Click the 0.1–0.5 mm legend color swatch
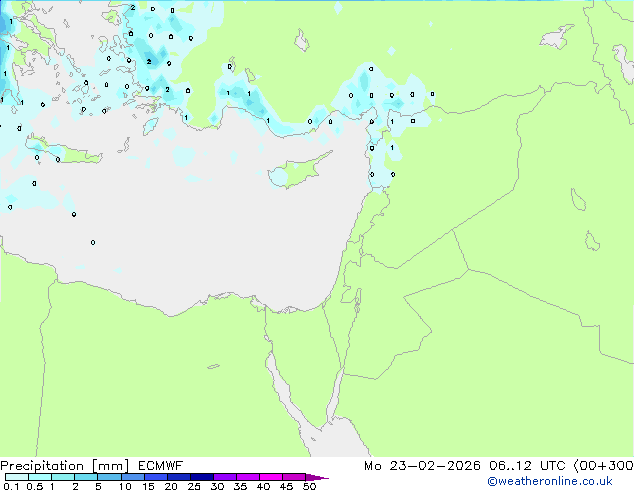The height and width of the screenshot is (490, 634). coord(17,477)
